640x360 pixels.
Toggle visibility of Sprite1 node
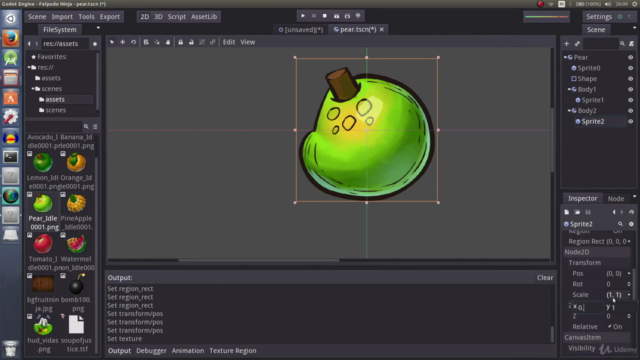pos(631,100)
